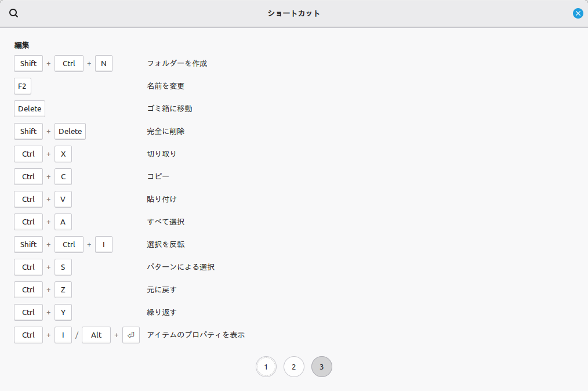Click the N keycap for フォルダーを作成
Viewport: 588px width, 391px height.
tap(104, 63)
